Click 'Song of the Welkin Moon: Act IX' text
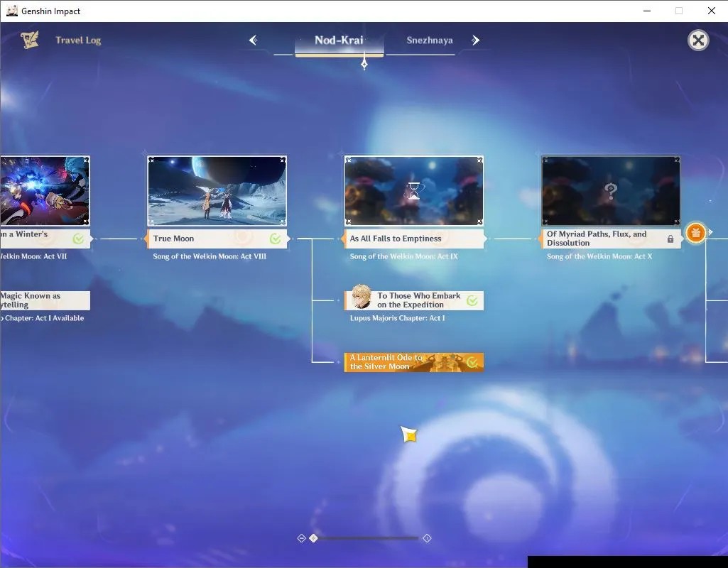 (404, 256)
